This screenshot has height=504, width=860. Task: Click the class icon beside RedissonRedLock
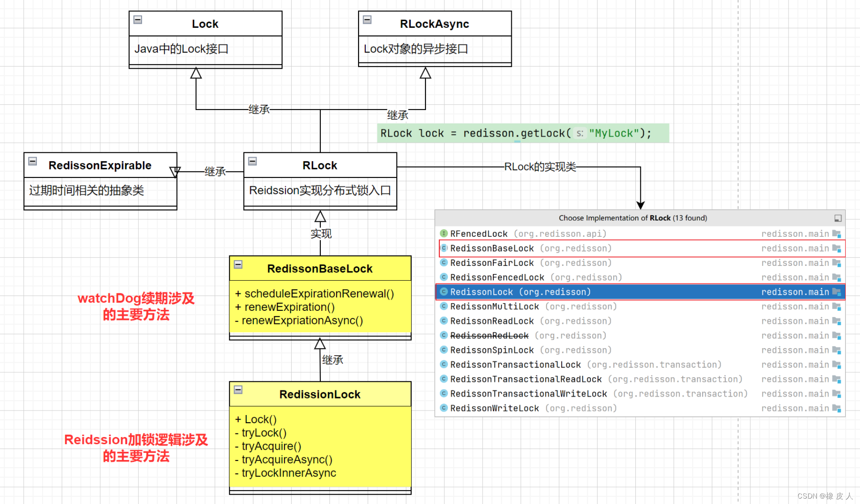tap(443, 335)
